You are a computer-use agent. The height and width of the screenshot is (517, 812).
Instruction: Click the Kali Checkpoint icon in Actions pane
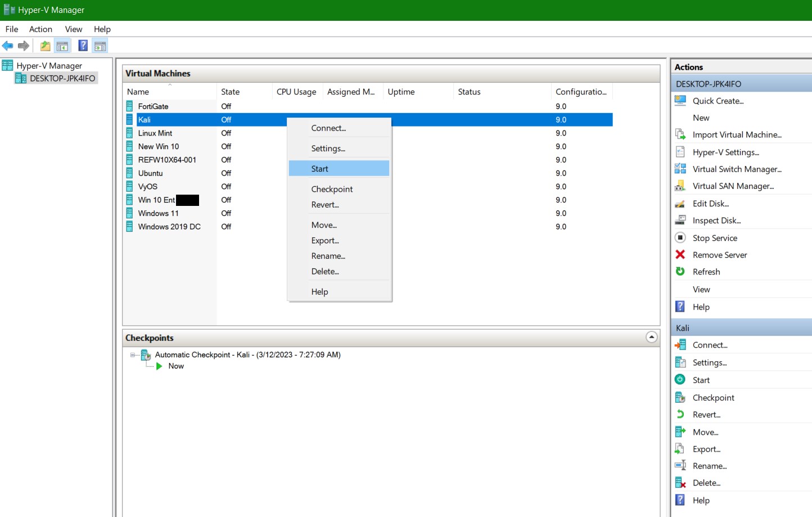[680, 397]
